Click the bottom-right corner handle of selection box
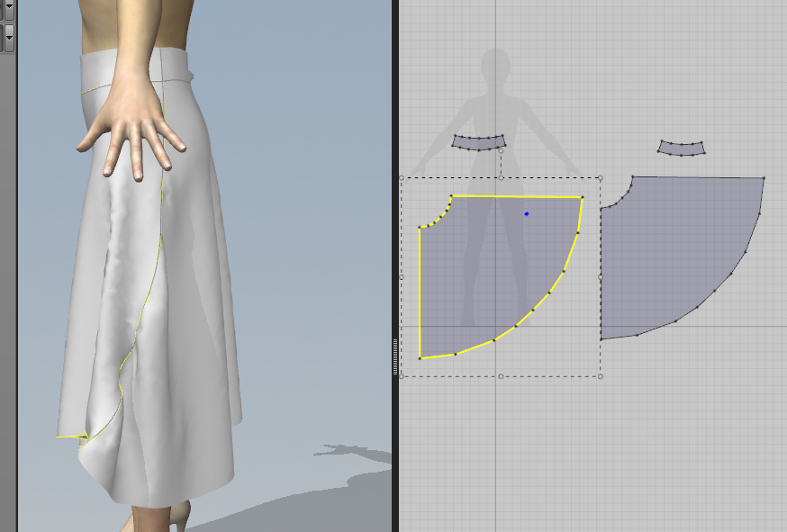The height and width of the screenshot is (532, 787). 601,376
